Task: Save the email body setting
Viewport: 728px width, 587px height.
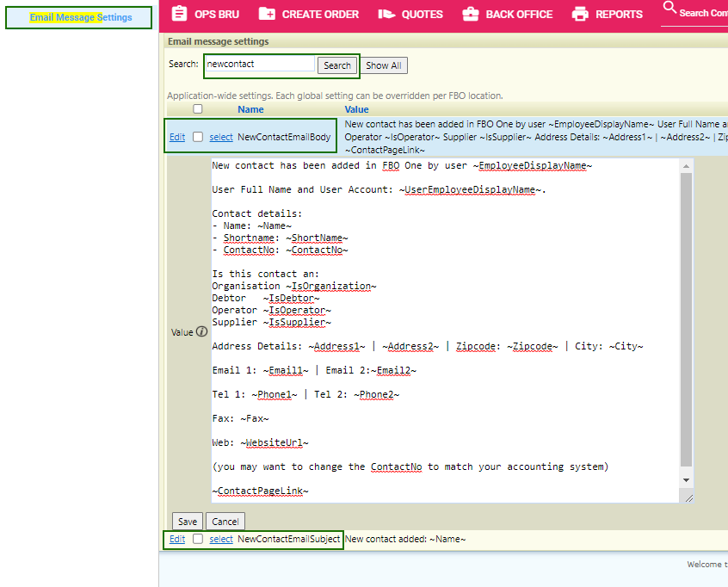Action: coord(188,522)
